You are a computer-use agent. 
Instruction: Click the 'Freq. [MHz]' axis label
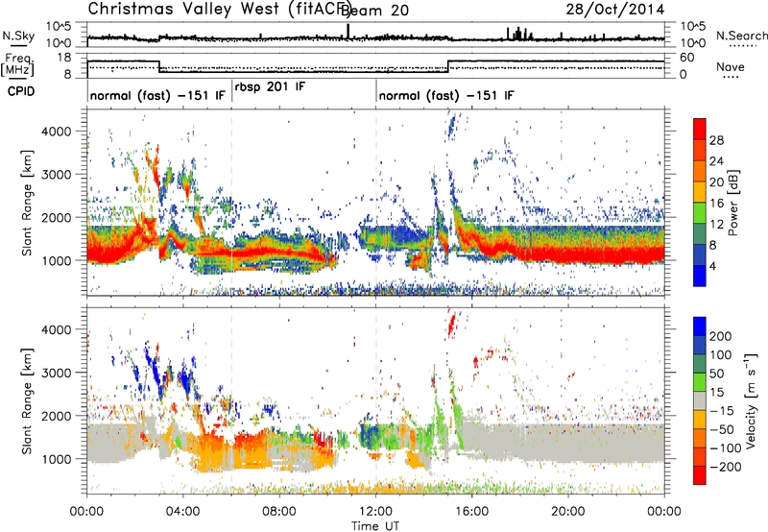tap(17, 65)
